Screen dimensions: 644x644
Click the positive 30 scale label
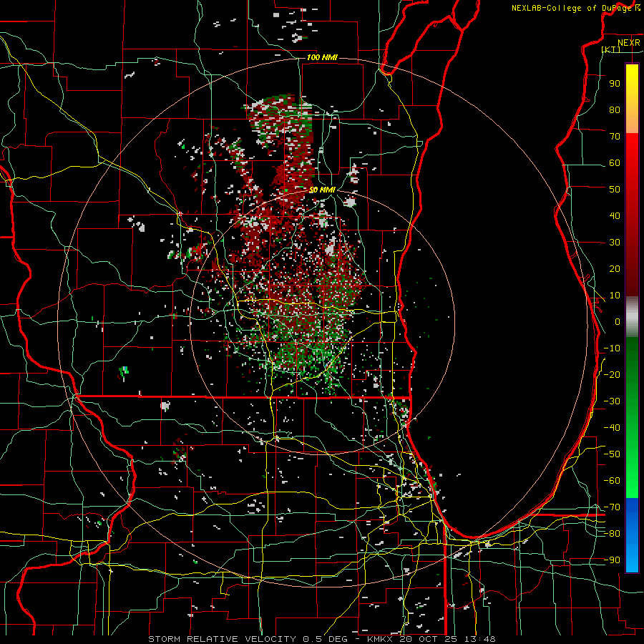point(615,243)
